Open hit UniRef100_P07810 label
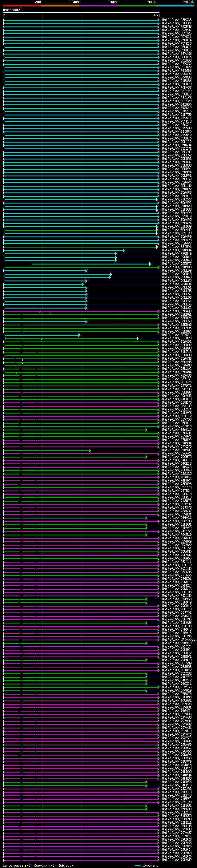The height and width of the screenshot is (868, 197). [x=177, y=426]
